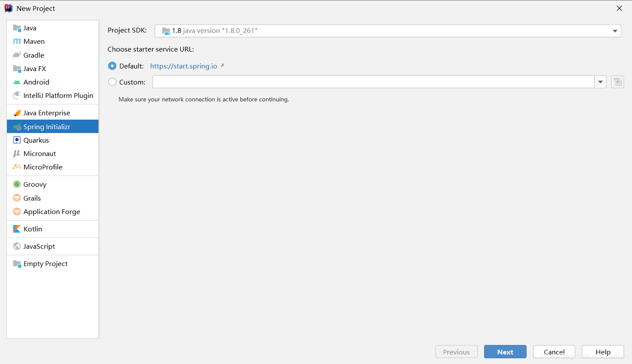Select 'JavaScript' label in list
The height and width of the screenshot is (364, 632).
pyautogui.click(x=39, y=247)
